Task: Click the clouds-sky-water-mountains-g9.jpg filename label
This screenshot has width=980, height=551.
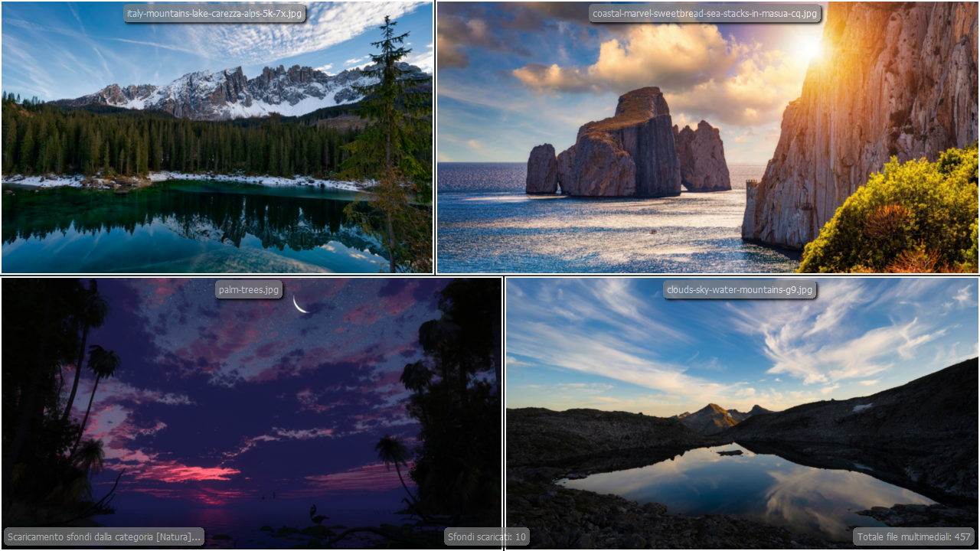Action: [x=739, y=289]
